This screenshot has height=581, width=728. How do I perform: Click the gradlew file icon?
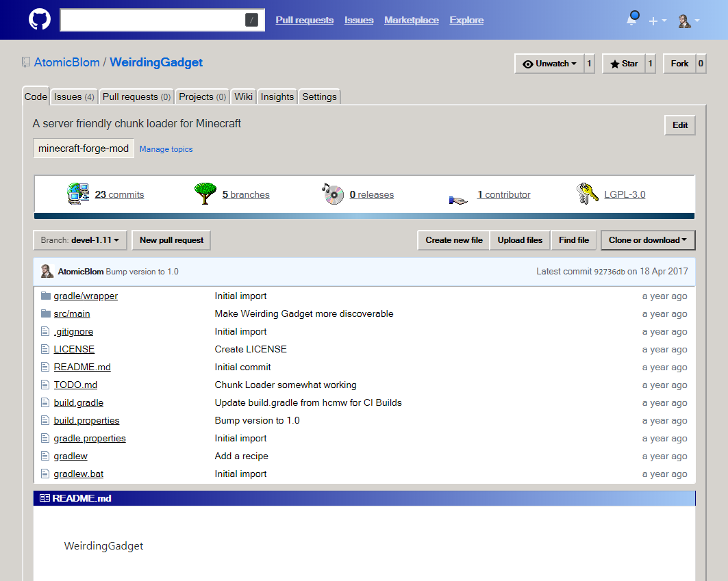[x=45, y=456]
